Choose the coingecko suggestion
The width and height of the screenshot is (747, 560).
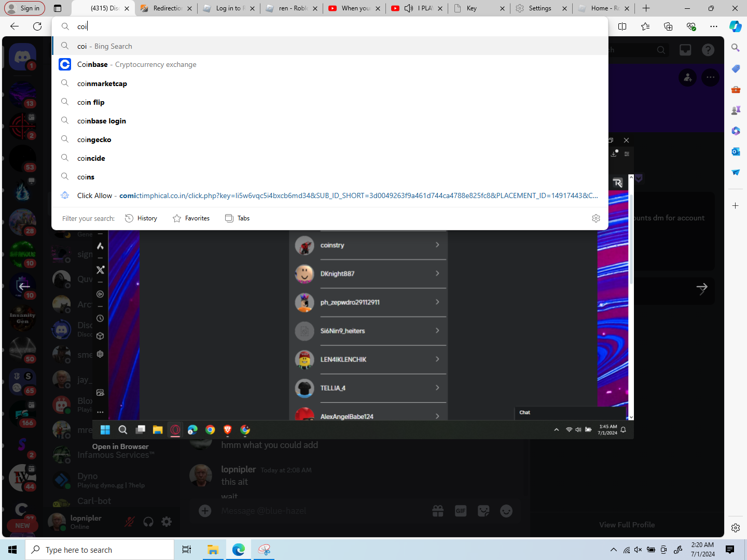(330, 139)
